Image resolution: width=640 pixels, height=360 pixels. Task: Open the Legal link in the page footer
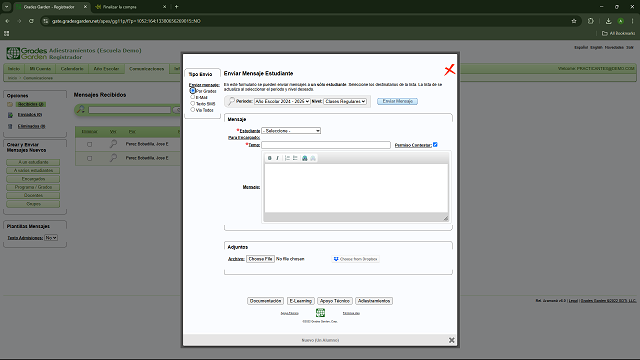573,301
